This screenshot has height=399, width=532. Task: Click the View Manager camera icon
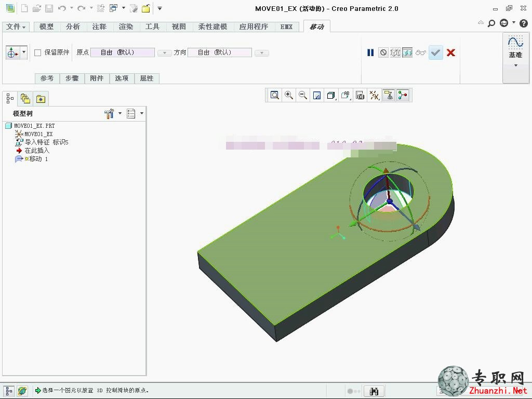[360, 96]
